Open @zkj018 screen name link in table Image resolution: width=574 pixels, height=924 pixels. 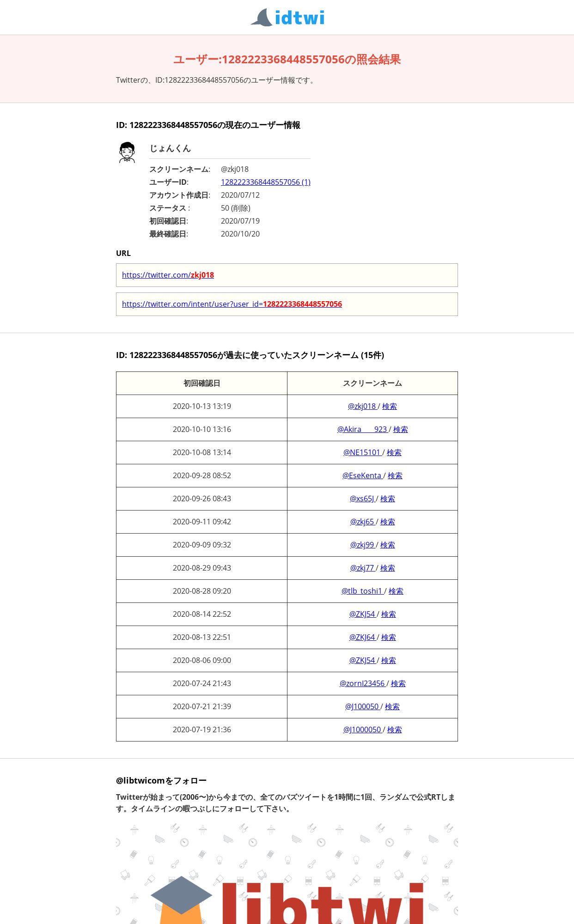pos(363,406)
